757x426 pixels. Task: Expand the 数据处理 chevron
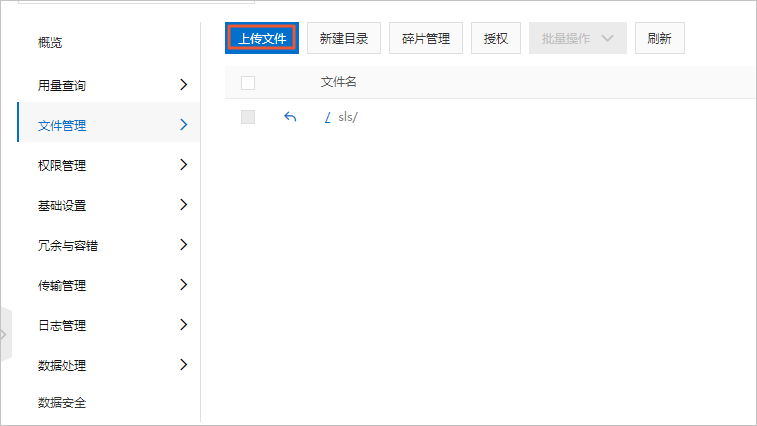pyautogui.click(x=183, y=365)
